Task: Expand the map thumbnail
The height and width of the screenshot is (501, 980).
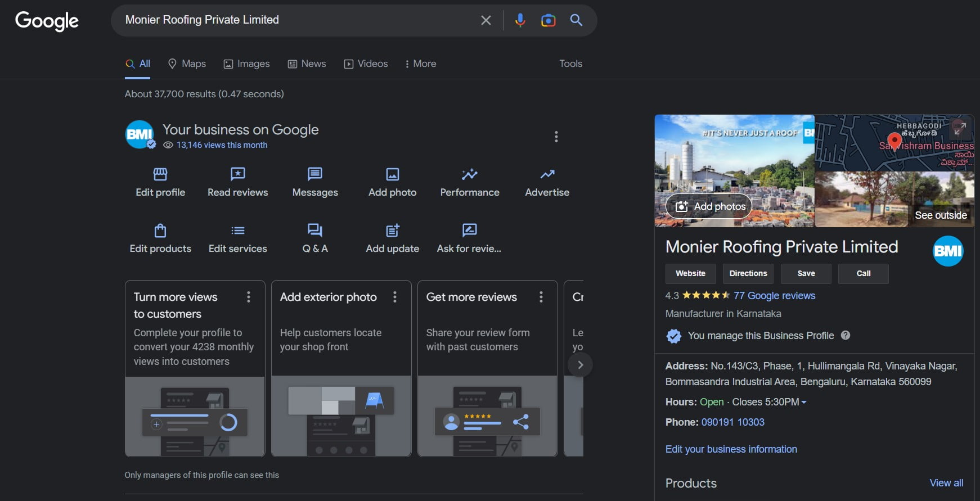Action: (x=960, y=128)
